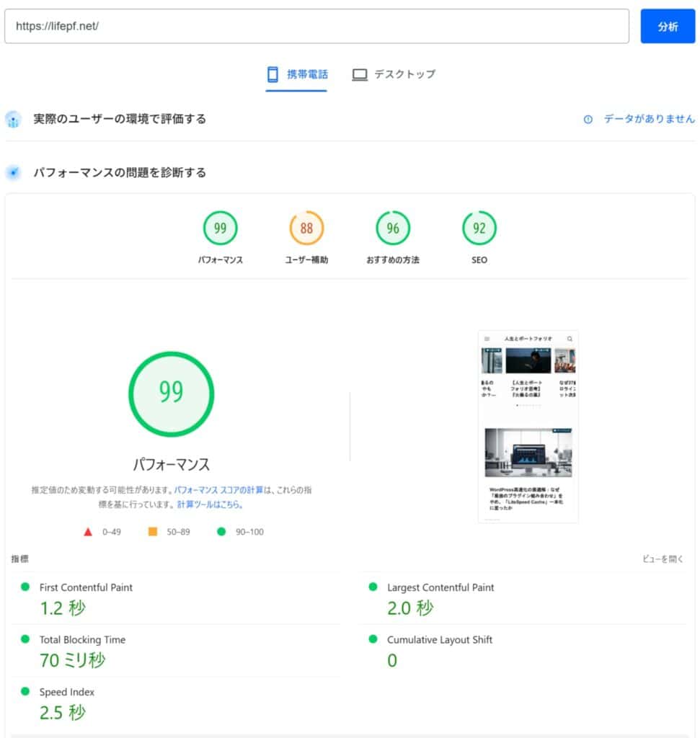The height and width of the screenshot is (738, 700).
Task: Open the パフォーマンス スコアの計算 link
Action: (x=218, y=490)
